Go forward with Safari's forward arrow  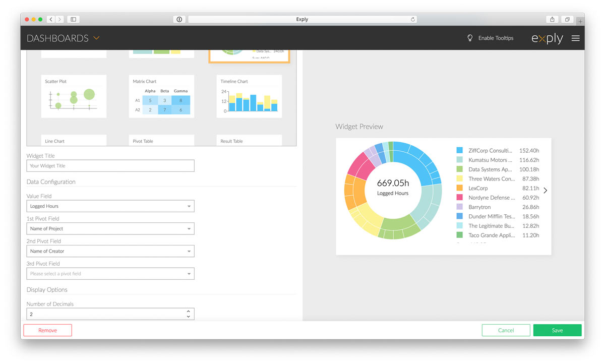tap(59, 19)
